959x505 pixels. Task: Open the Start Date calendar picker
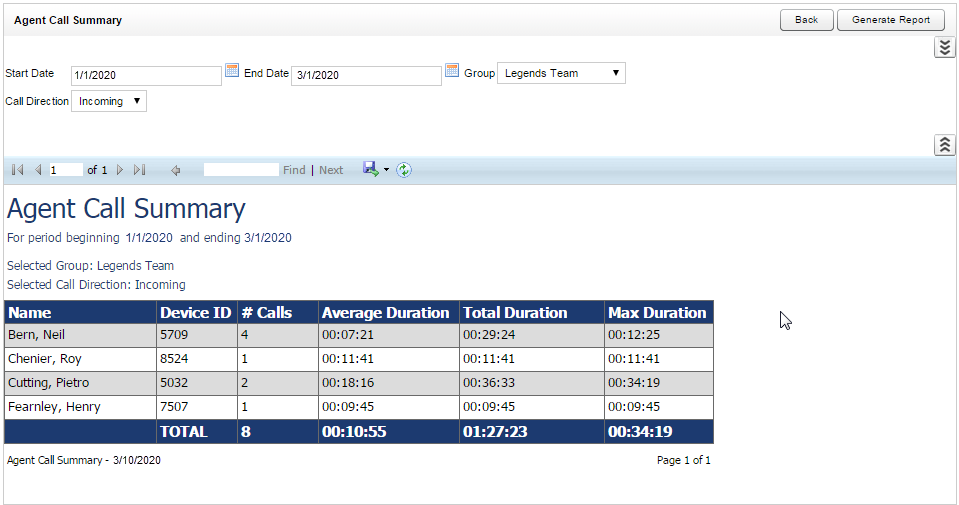click(x=232, y=71)
